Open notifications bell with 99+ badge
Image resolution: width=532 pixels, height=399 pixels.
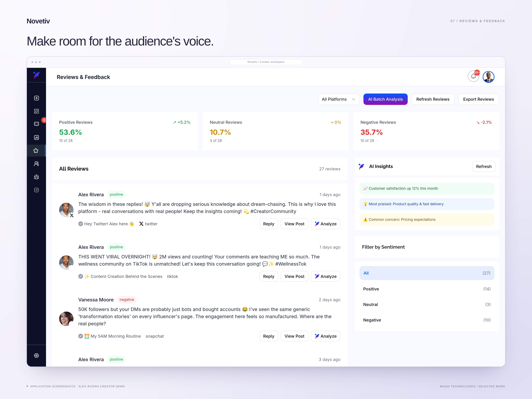tap(473, 76)
